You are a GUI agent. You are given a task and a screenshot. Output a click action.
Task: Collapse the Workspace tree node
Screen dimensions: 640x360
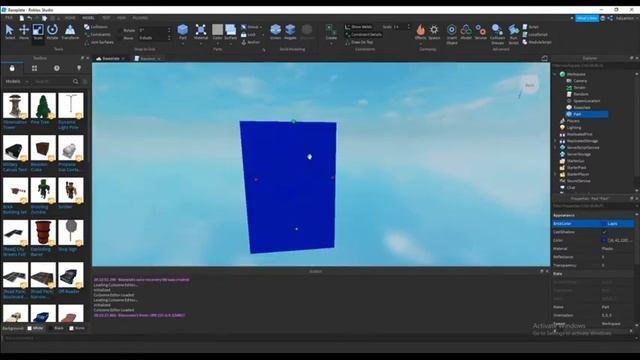(x=555, y=74)
